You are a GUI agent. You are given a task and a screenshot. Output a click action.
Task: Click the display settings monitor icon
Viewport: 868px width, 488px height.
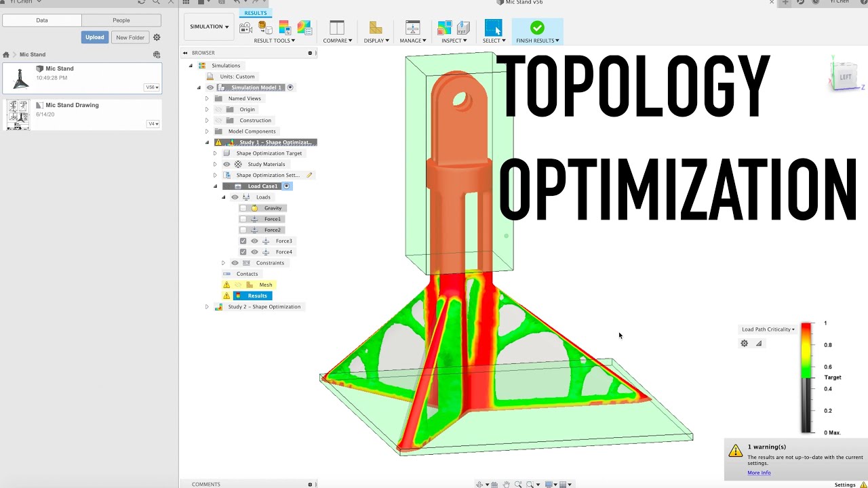549,485
